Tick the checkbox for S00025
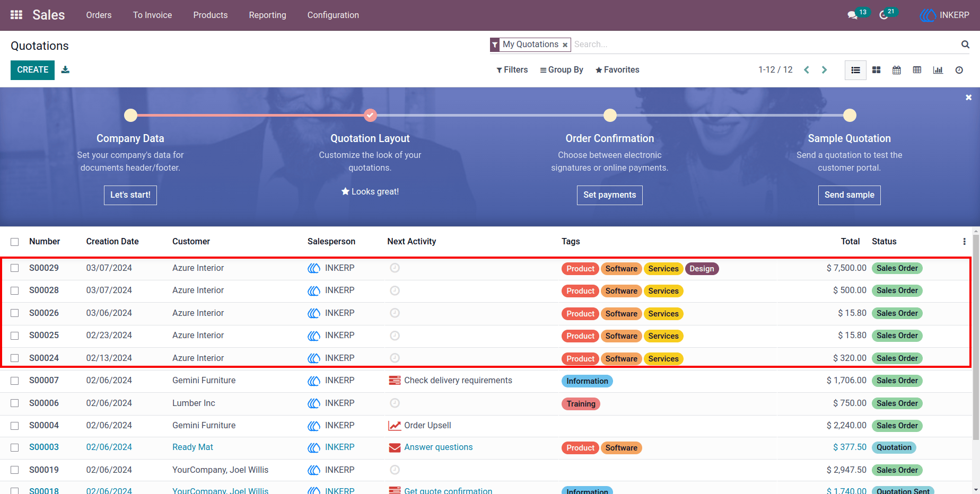 point(15,336)
